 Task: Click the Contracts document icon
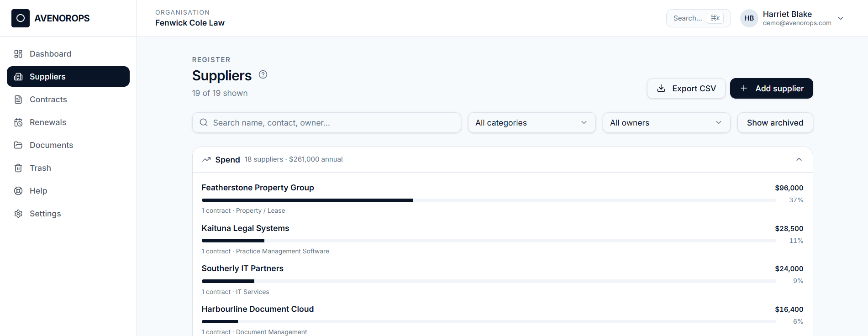click(18, 100)
